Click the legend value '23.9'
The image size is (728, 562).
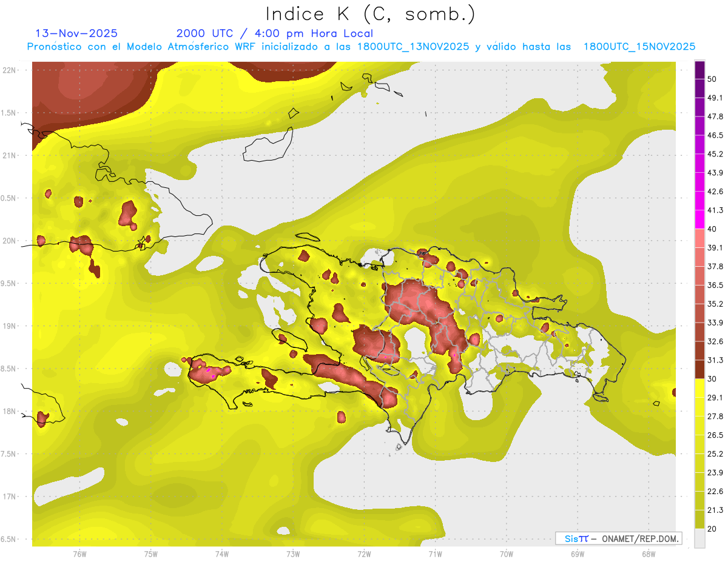pos(715,473)
